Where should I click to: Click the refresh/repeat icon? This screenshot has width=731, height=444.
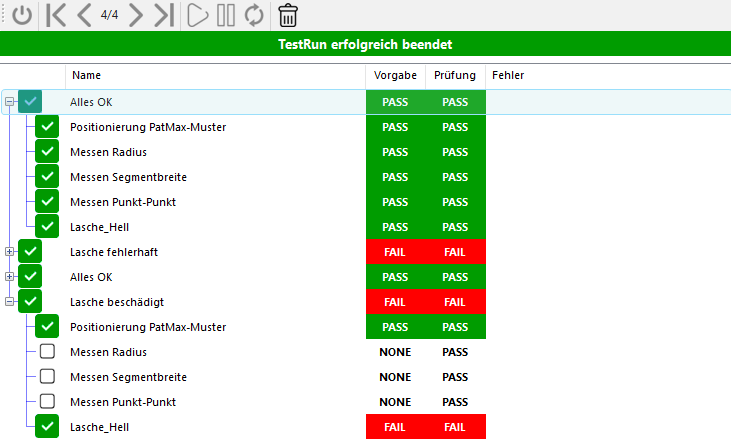255,15
